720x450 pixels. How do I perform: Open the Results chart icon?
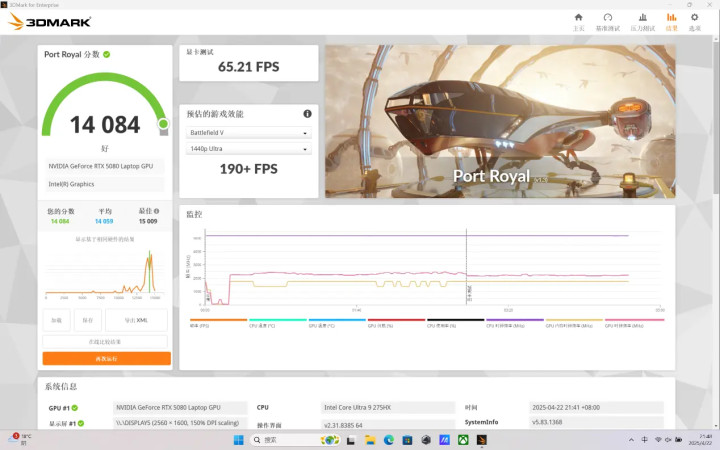pyautogui.click(x=671, y=17)
